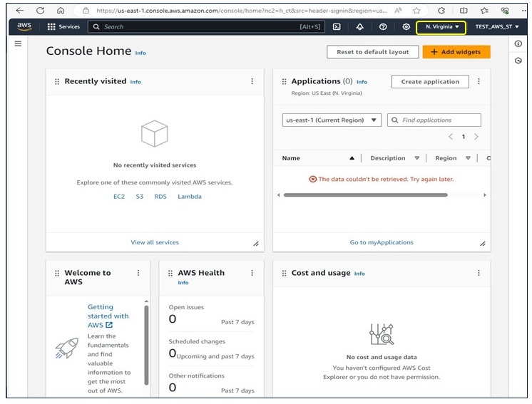Open the N. Virginia region dropdown
Viewport: 532px width, 404px height.
pyautogui.click(x=441, y=27)
